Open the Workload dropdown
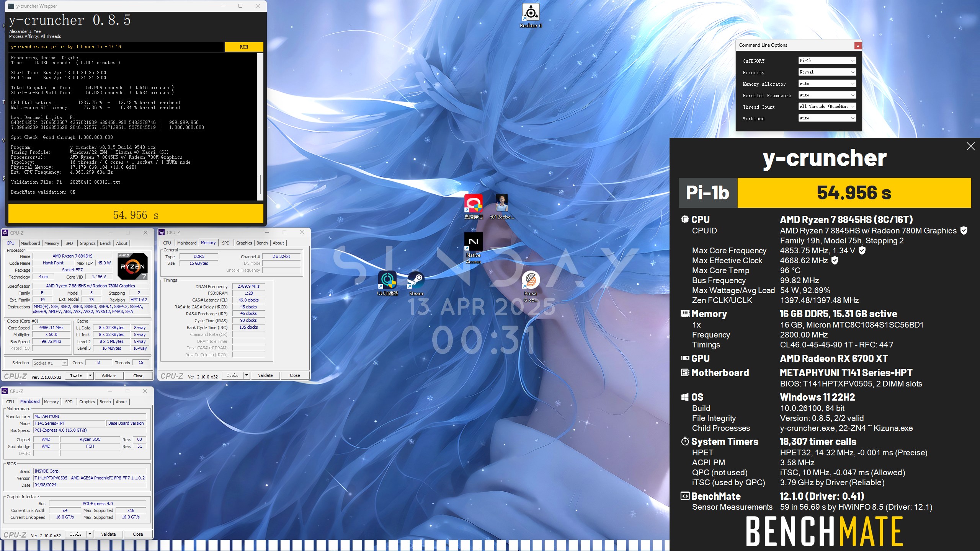Screen dimensions: 980x551 (827, 118)
